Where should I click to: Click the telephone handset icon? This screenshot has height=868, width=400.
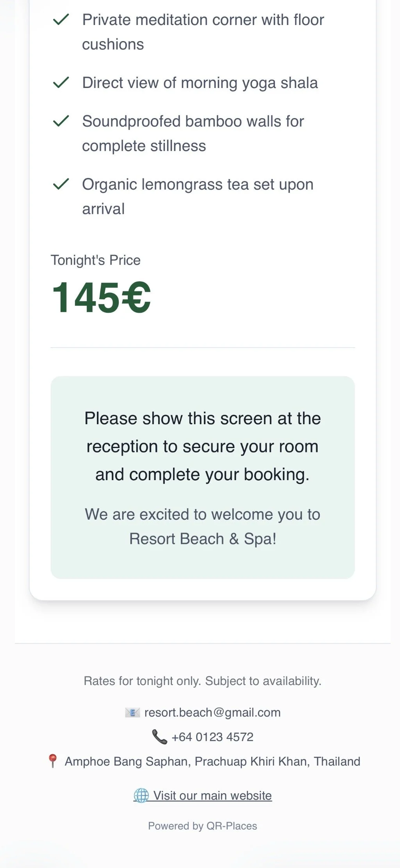pos(159,737)
